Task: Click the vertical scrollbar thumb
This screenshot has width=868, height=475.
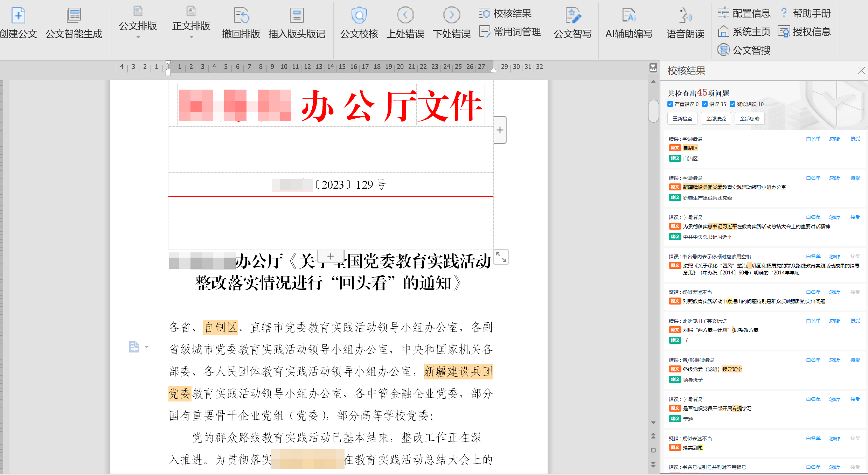Action: 653,111
